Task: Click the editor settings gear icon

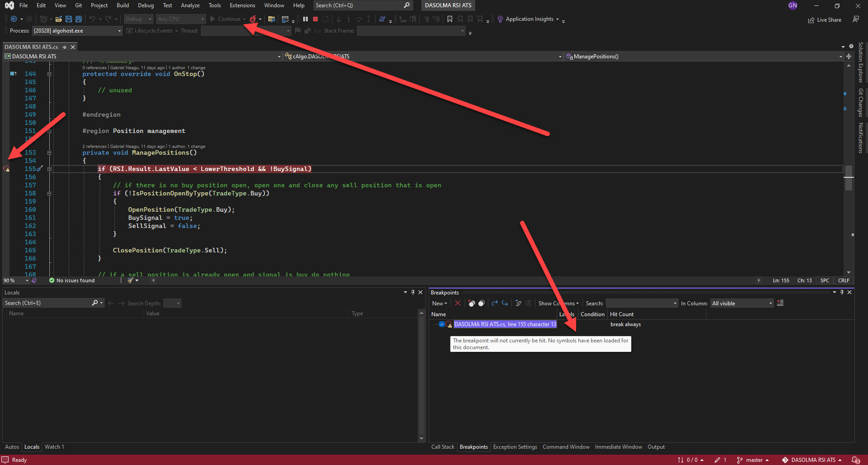Action: click(851, 46)
